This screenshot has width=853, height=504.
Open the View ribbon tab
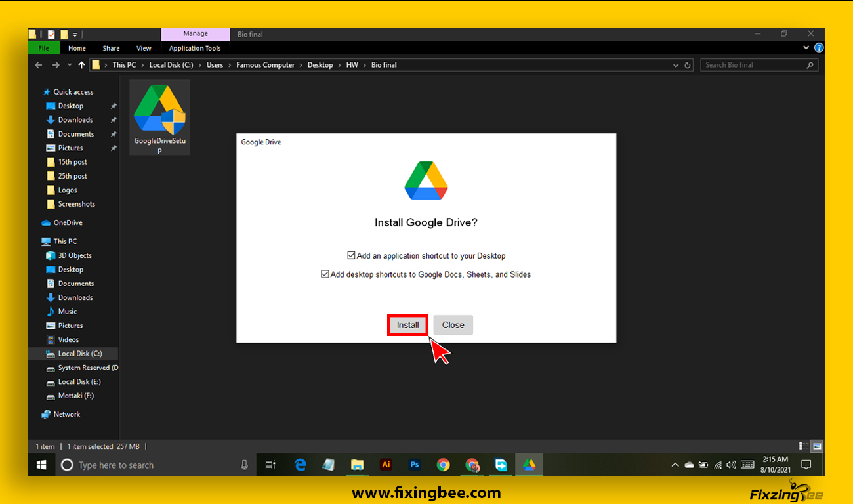coord(144,48)
